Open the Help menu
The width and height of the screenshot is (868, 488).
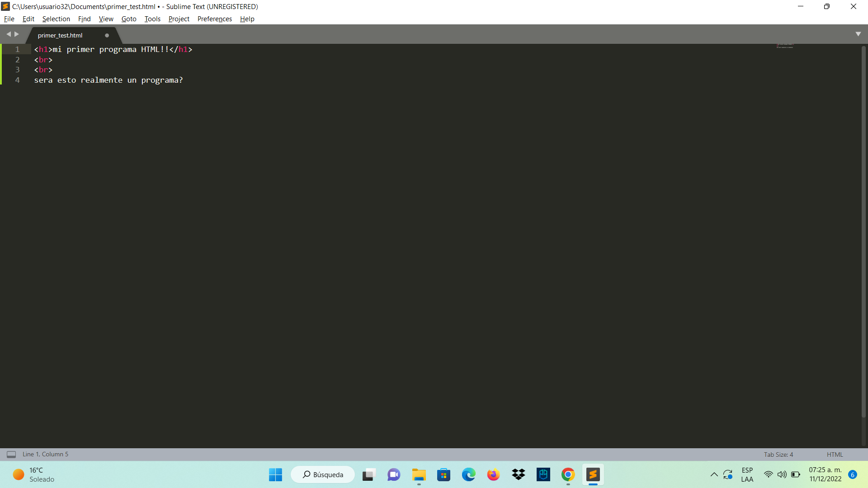(x=247, y=19)
